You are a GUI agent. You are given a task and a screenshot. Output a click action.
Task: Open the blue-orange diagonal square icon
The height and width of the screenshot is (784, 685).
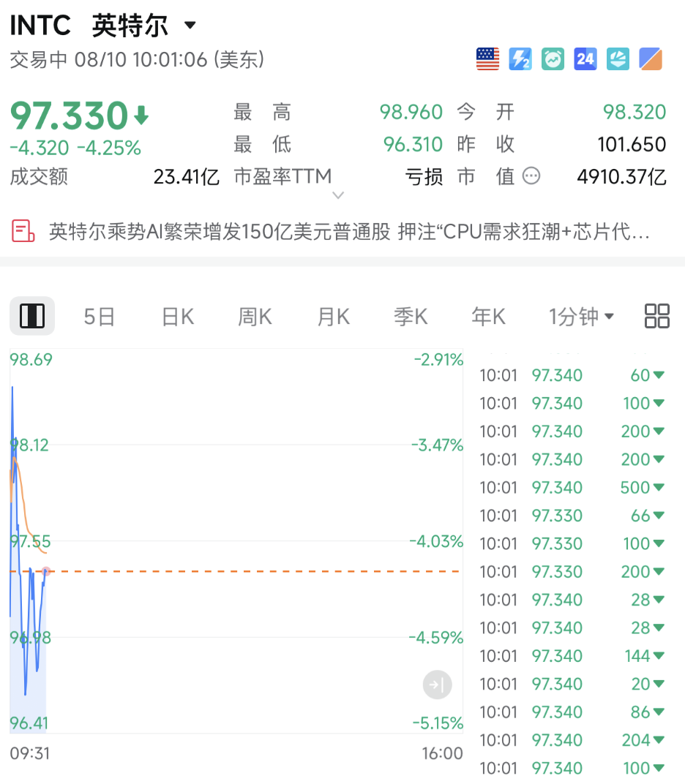click(651, 59)
